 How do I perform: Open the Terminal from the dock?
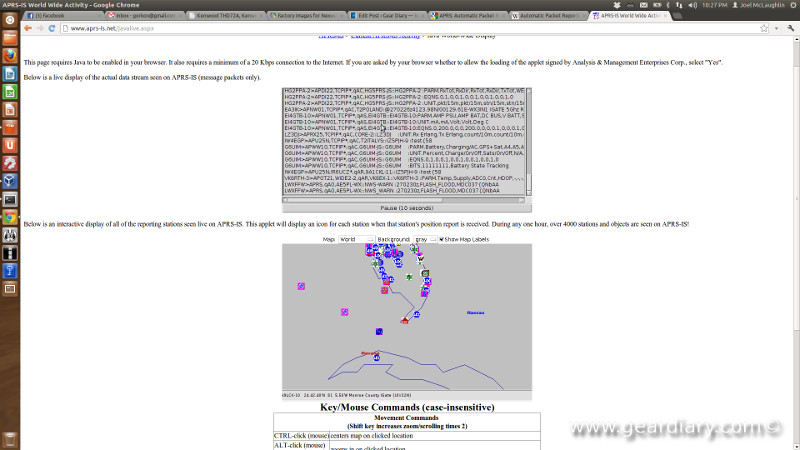(10, 199)
